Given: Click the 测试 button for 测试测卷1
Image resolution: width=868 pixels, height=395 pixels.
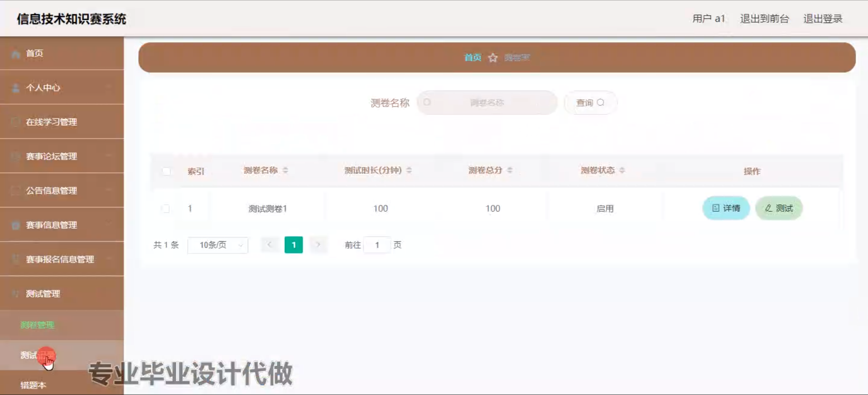Looking at the screenshot, I should 779,208.
